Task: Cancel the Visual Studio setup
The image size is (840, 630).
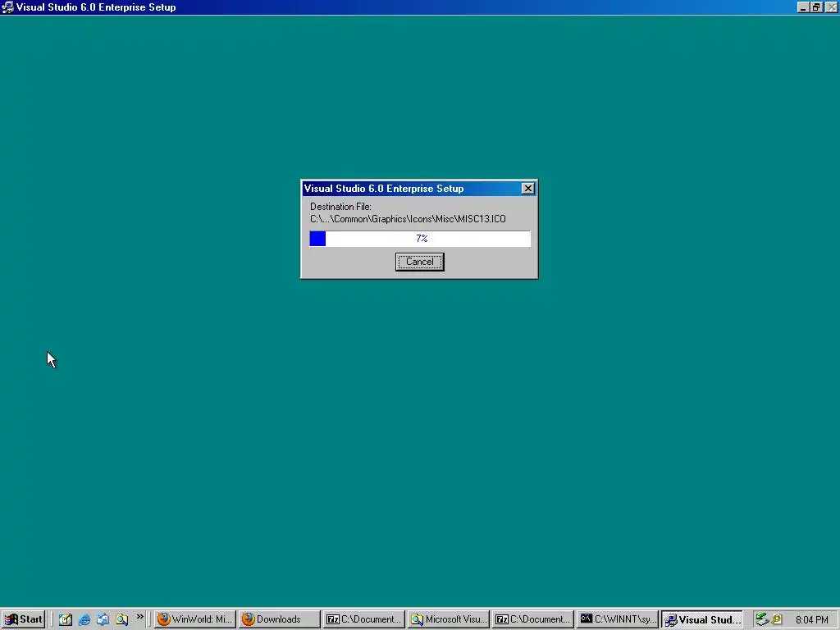Action: [x=419, y=262]
